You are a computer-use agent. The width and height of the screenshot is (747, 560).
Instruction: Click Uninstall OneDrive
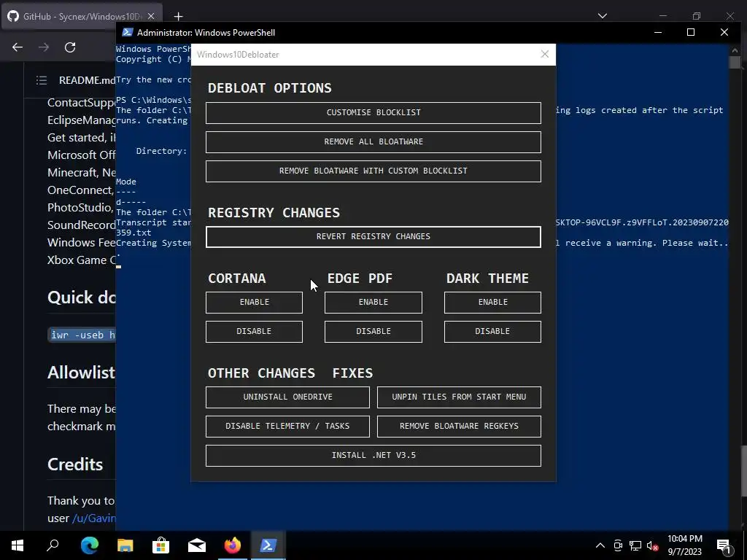tap(287, 397)
